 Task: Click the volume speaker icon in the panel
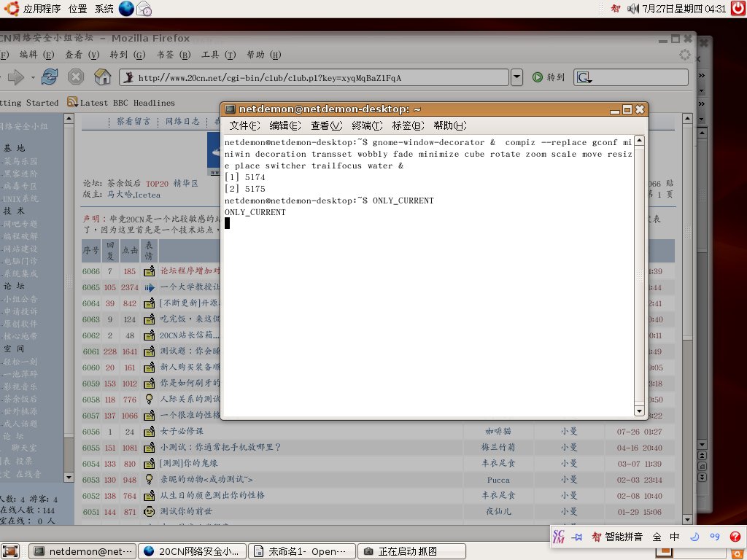click(632, 9)
